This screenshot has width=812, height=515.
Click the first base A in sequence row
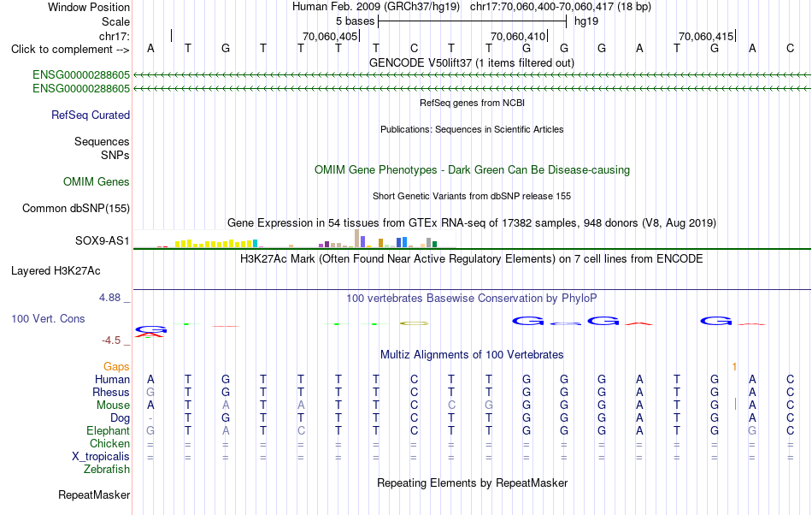click(x=150, y=48)
